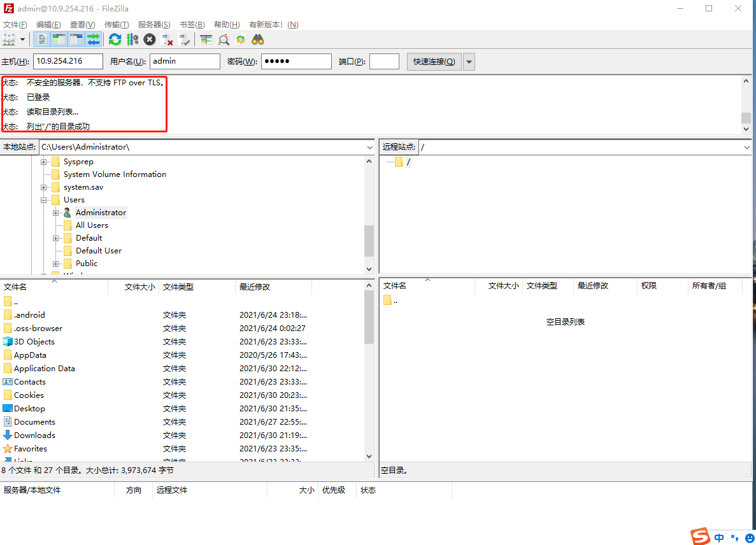Expand the Administrator folder node

click(x=55, y=213)
